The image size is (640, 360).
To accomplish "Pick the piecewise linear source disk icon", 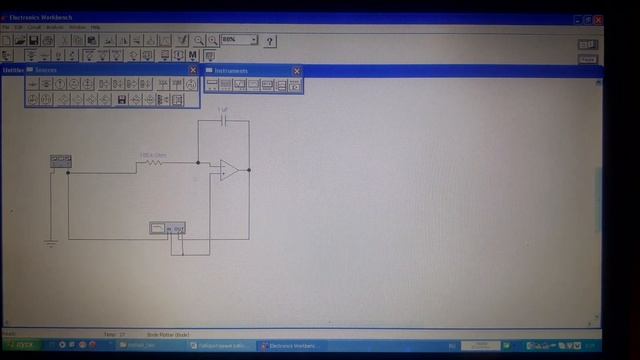I will pyautogui.click(x=121, y=100).
